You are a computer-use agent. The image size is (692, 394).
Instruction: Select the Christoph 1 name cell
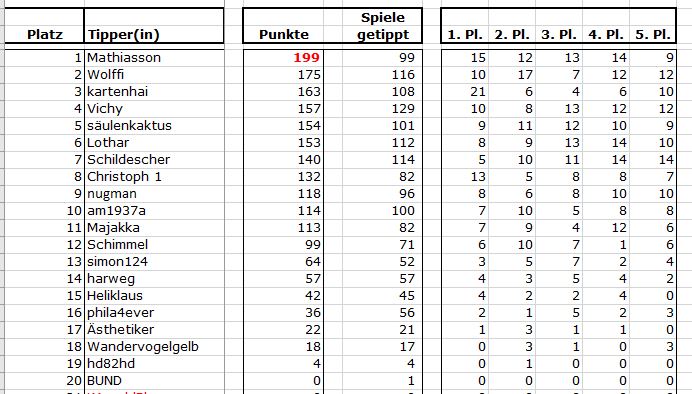tap(154, 176)
